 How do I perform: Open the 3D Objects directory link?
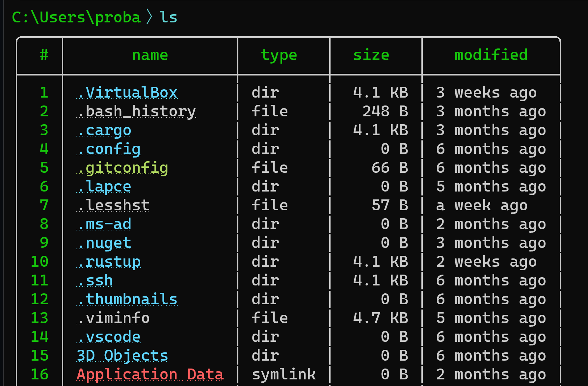click(122, 356)
